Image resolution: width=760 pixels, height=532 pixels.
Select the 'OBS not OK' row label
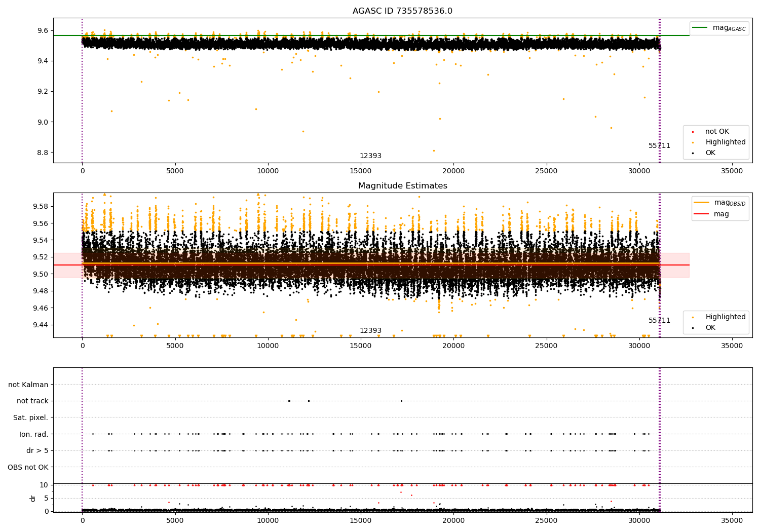[28, 467]
